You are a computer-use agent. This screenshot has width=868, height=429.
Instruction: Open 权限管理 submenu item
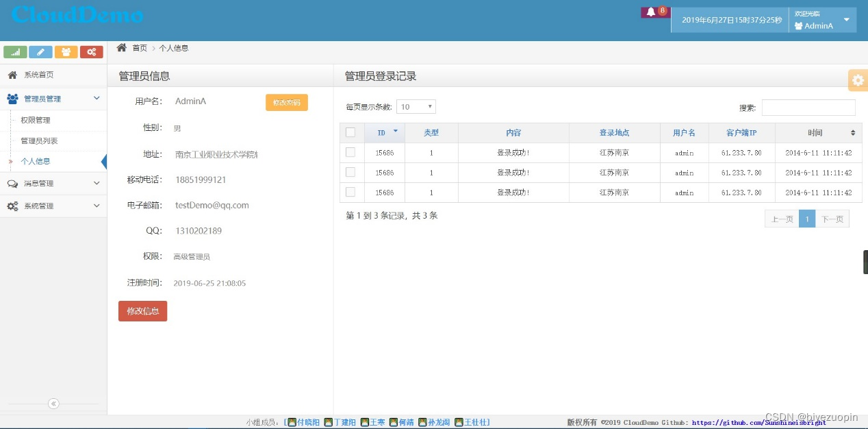point(53,120)
